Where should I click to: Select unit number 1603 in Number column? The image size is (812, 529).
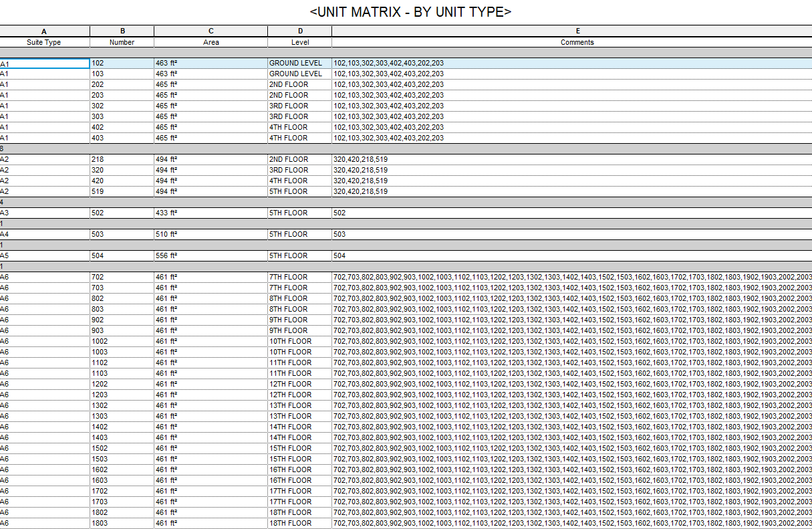click(122, 480)
